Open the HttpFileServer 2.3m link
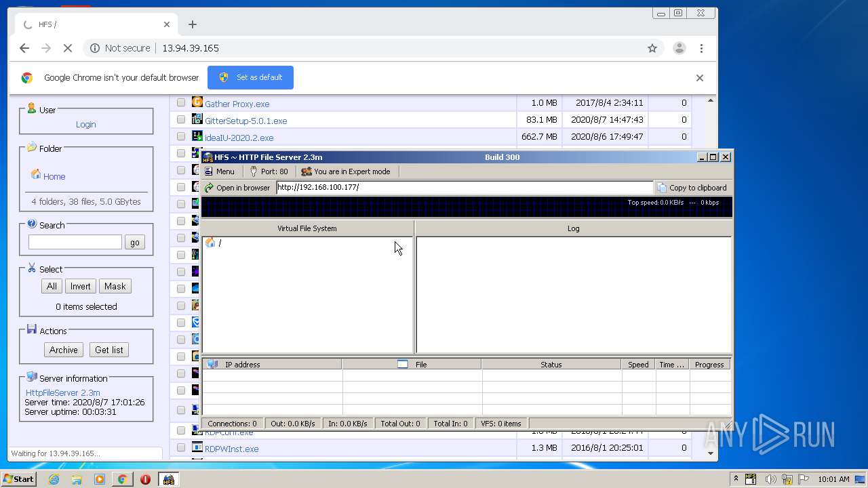The height and width of the screenshot is (488, 868). click(x=63, y=392)
